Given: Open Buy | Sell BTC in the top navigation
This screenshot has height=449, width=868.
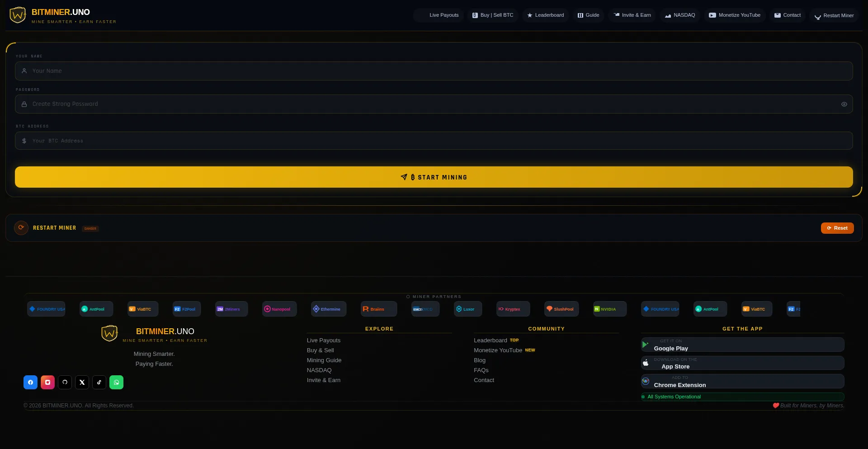Looking at the screenshot, I should point(493,15).
